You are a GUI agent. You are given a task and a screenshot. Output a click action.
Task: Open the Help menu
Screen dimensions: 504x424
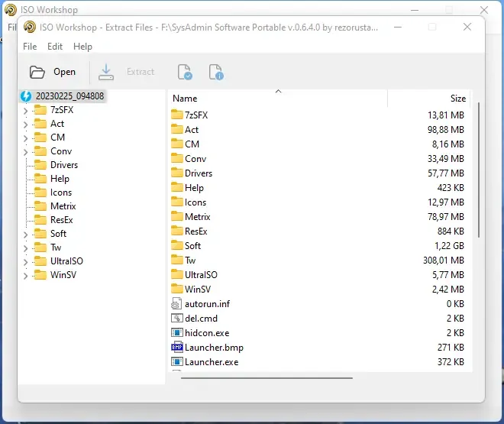point(82,47)
